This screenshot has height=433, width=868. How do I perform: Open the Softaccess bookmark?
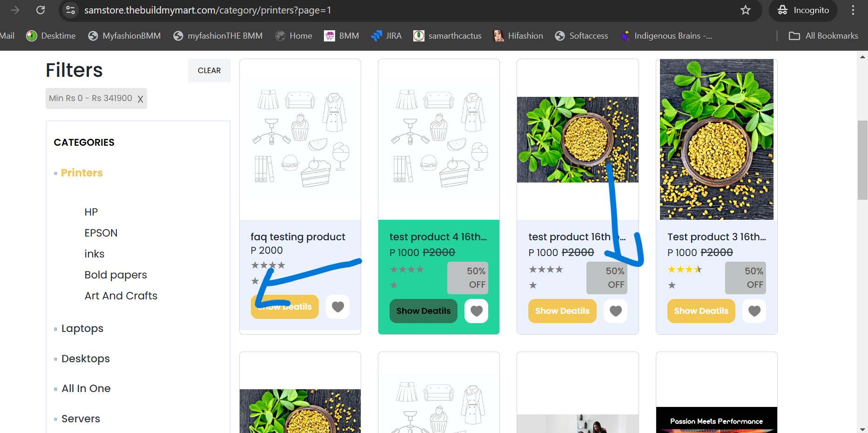(x=581, y=36)
